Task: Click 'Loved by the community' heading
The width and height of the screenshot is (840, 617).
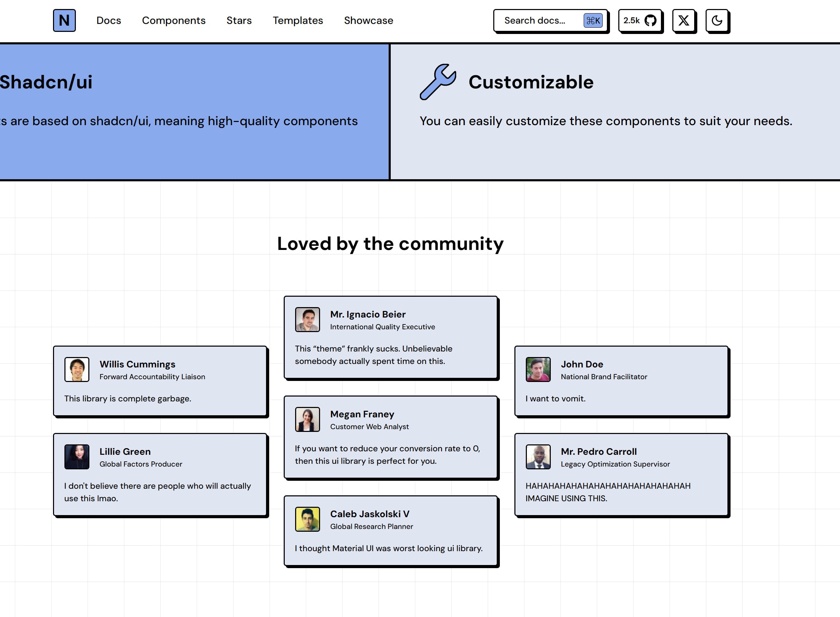Action: [x=390, y=244]
